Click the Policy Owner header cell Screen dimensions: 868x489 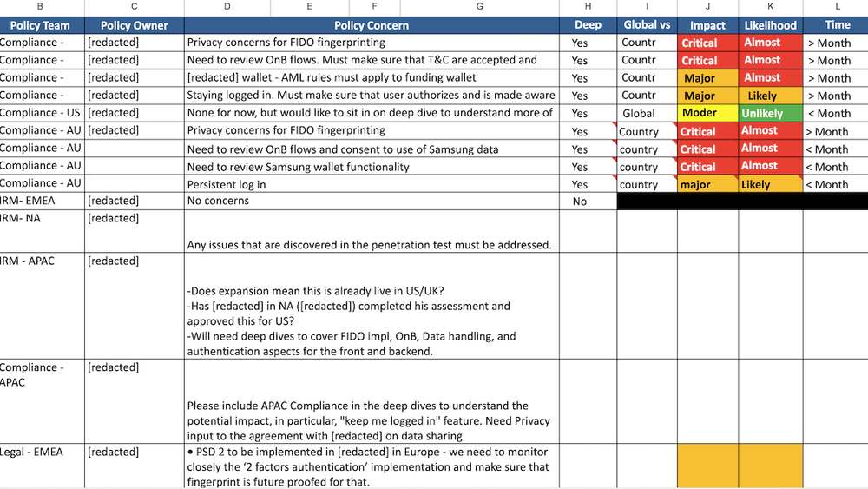point(134,25)
